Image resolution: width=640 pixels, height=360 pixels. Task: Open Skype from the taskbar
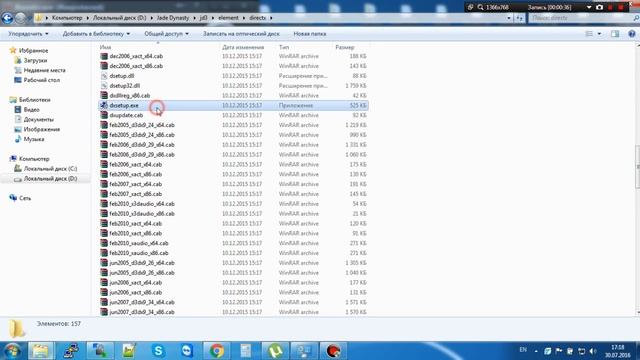tap(158, 351)
